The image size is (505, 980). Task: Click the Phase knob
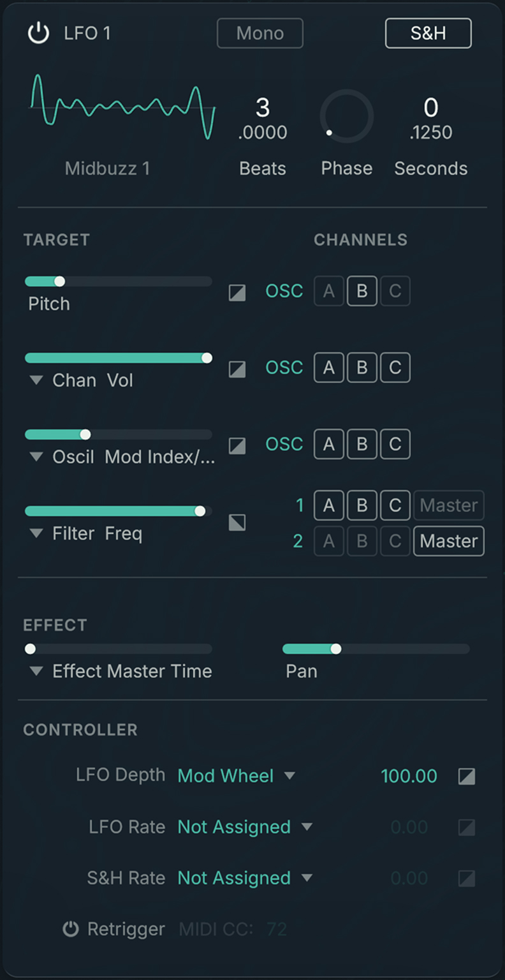coord(346,116)
